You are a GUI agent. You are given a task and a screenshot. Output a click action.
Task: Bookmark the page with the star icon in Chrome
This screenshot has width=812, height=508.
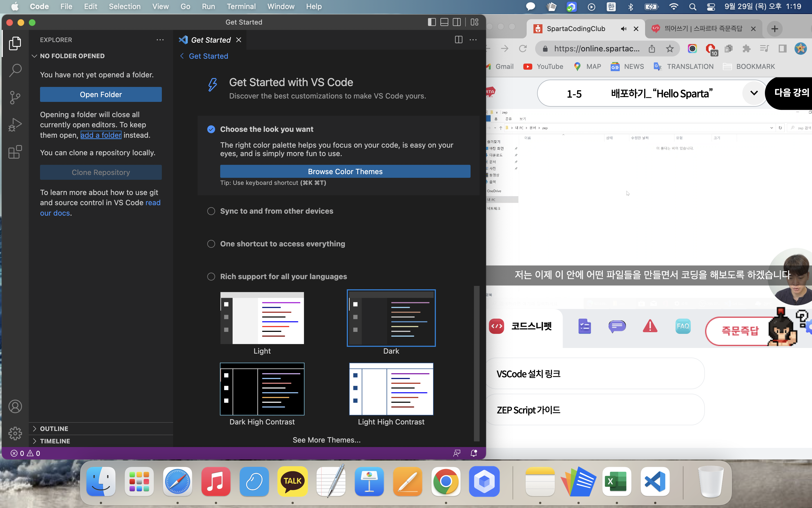670,49
